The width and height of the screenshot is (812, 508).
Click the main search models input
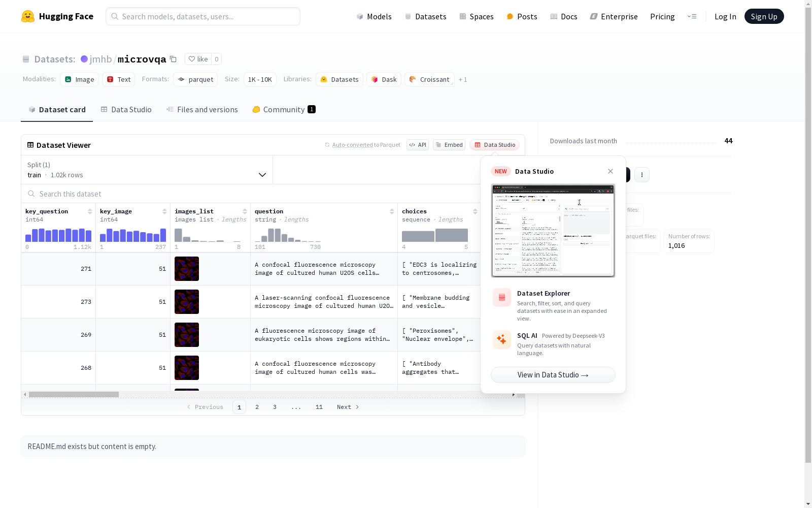tap(203, 16)
